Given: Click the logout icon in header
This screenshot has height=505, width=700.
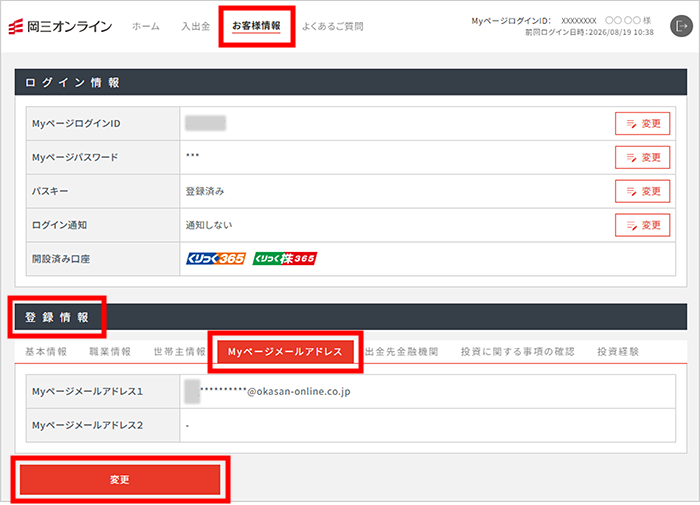Looking at the screenshot, I should [681, 26].
